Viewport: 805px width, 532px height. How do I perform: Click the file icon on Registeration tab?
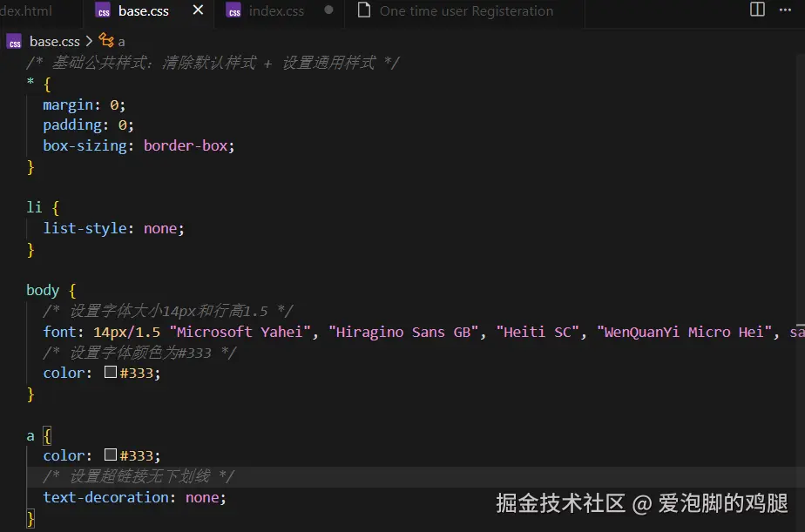point(364,10)
